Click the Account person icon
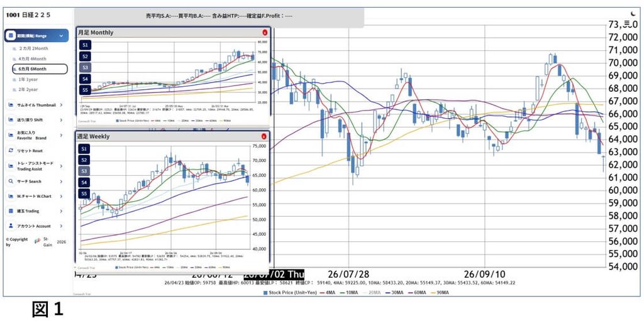The image size is (644, 321). (x=11, y=226)
